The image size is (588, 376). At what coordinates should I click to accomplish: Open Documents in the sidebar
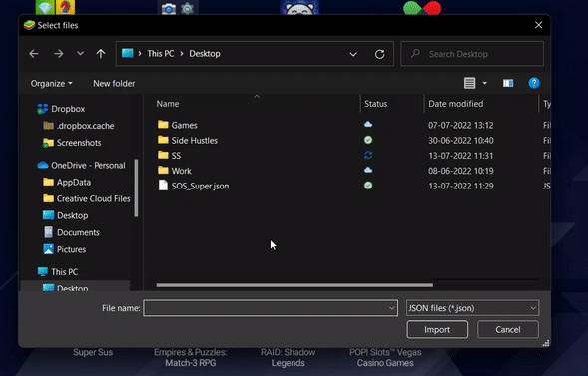[x=71, y=232]
